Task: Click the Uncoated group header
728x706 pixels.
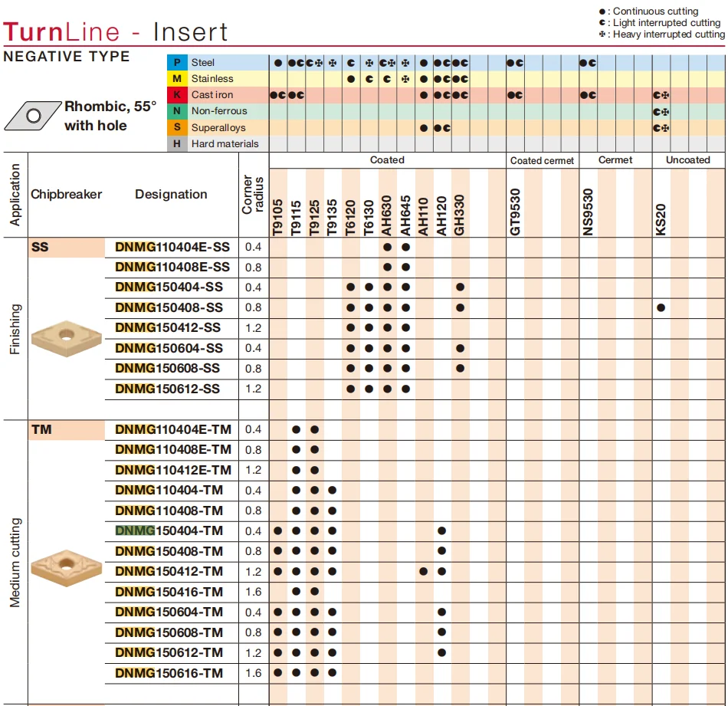Action: [x=688, y=159]
